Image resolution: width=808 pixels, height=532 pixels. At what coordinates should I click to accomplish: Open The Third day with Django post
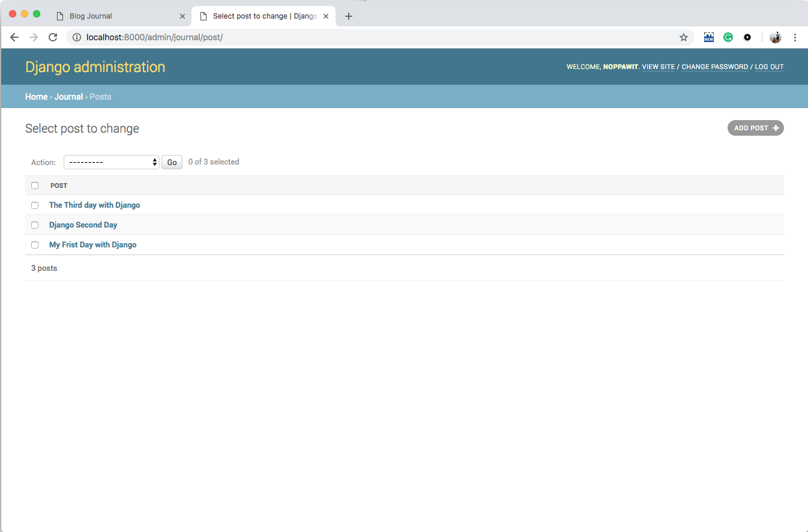click(x=95, y=205)
